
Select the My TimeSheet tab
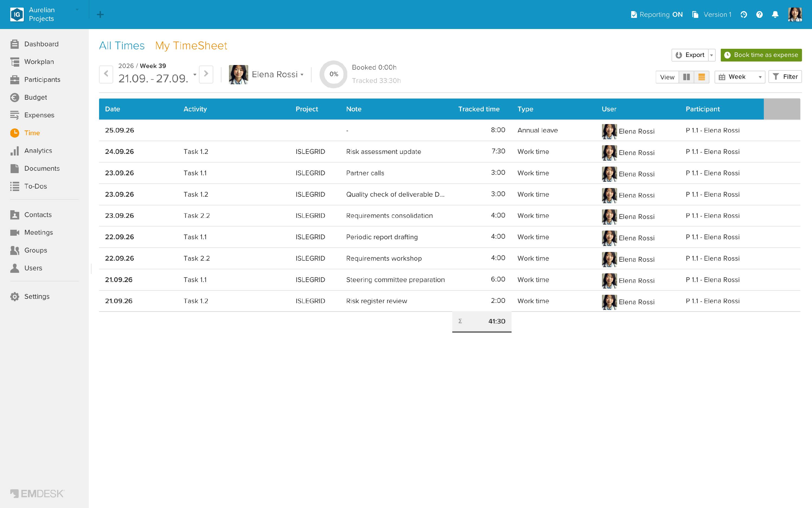click(x=191, y=46)
